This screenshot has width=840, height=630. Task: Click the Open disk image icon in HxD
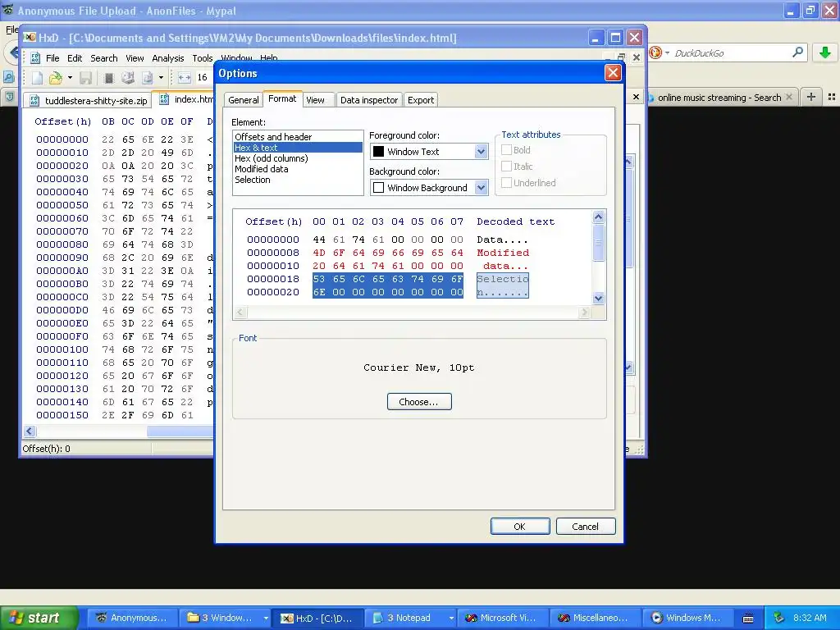click(148, 78)
